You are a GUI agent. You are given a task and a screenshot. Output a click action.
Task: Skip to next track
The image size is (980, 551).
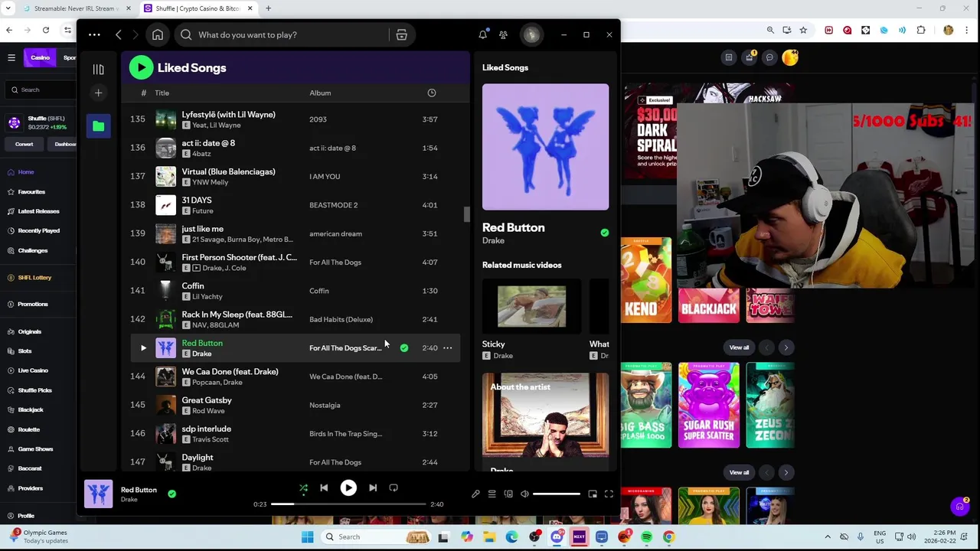pos(373,487)
